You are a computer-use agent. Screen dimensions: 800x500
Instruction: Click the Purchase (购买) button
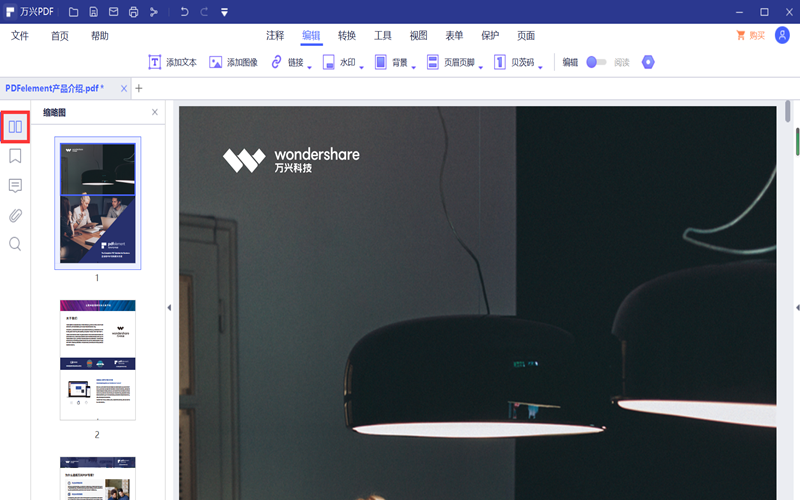pyautogui.click(x=750, y=35)
